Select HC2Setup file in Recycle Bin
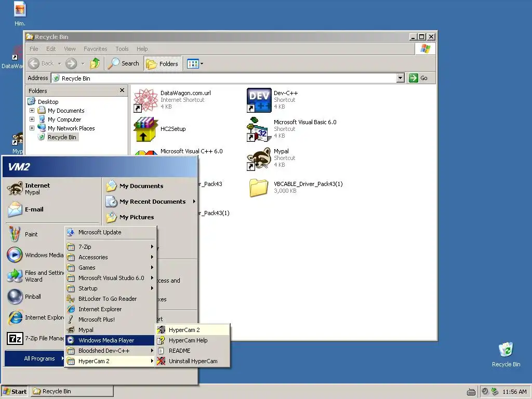This screenshot has height=399, width=532. 160,129
